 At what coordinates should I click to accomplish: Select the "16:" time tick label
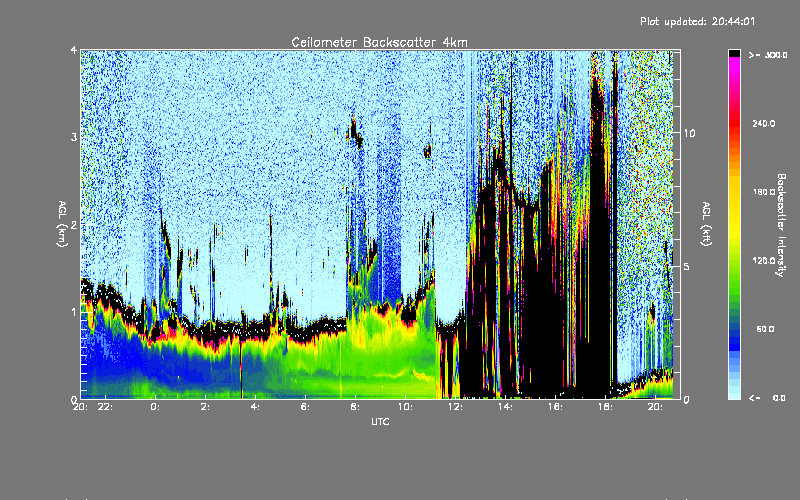[x=555, y=407]
